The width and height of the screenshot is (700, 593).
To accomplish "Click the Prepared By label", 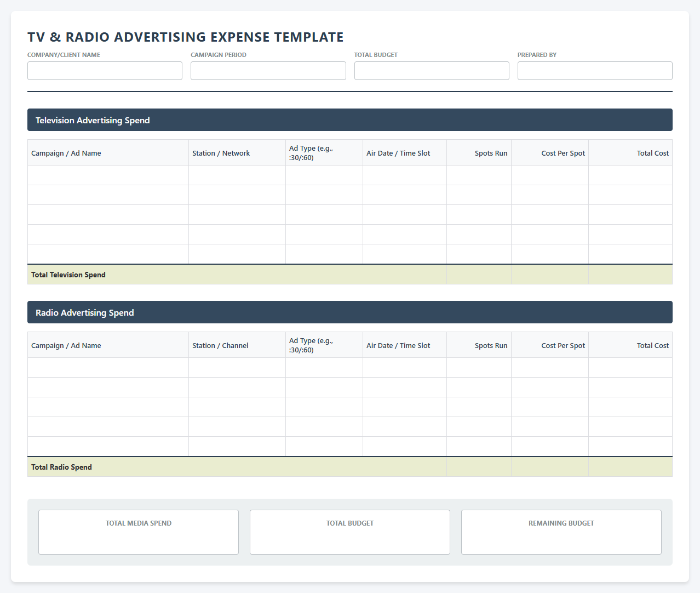I will (537, 55).
